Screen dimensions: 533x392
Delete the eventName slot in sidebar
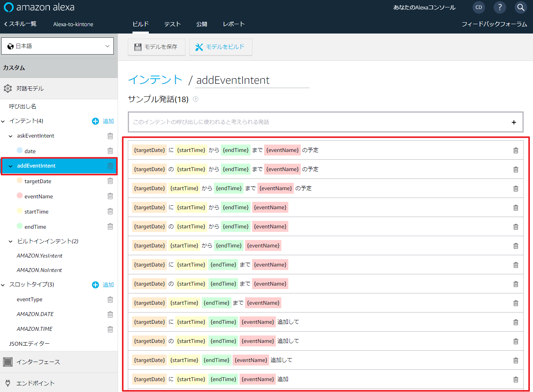110,196
